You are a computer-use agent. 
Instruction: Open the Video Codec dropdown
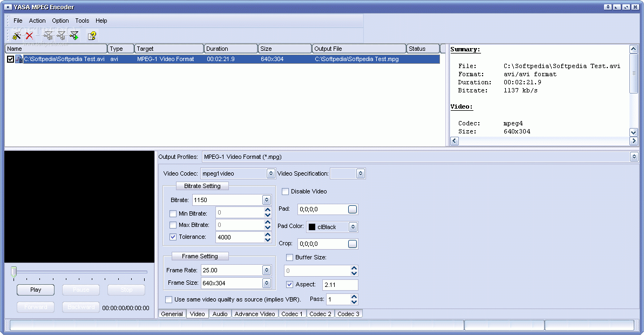270,173
